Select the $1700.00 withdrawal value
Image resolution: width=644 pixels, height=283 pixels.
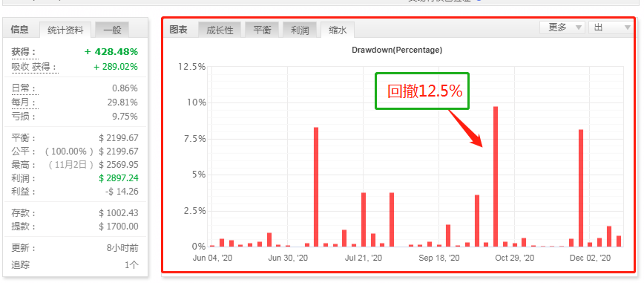[x=119, y=227]
